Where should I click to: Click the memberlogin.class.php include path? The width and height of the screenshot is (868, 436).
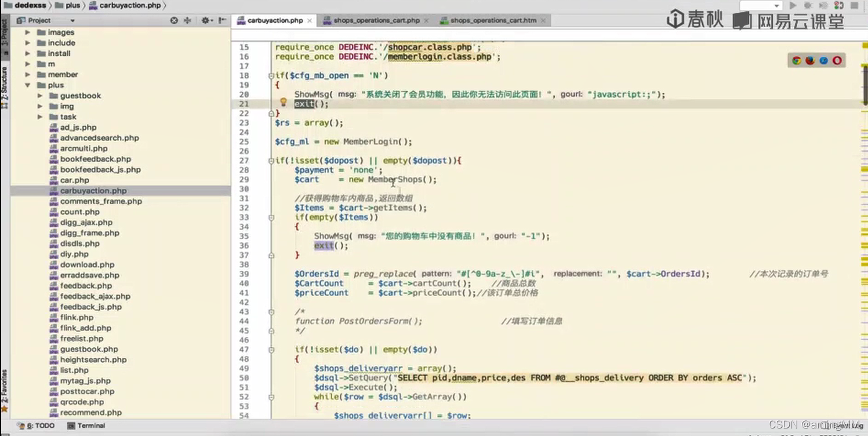[x=440, y=57]
